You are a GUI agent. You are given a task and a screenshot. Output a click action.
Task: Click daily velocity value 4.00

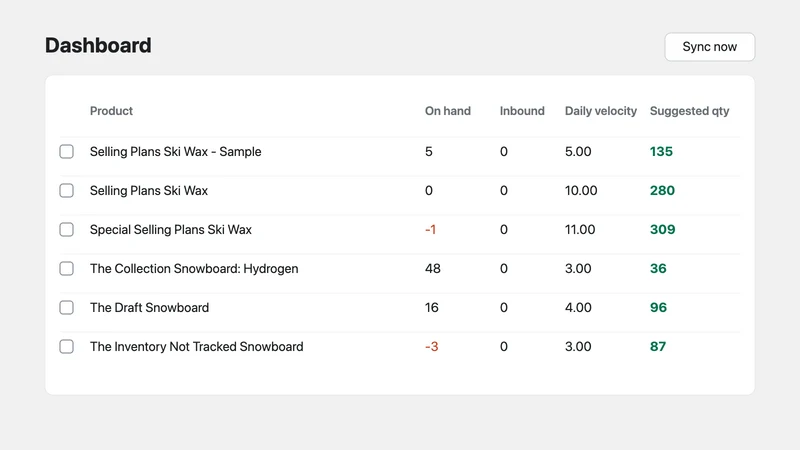tap(578, 308)
